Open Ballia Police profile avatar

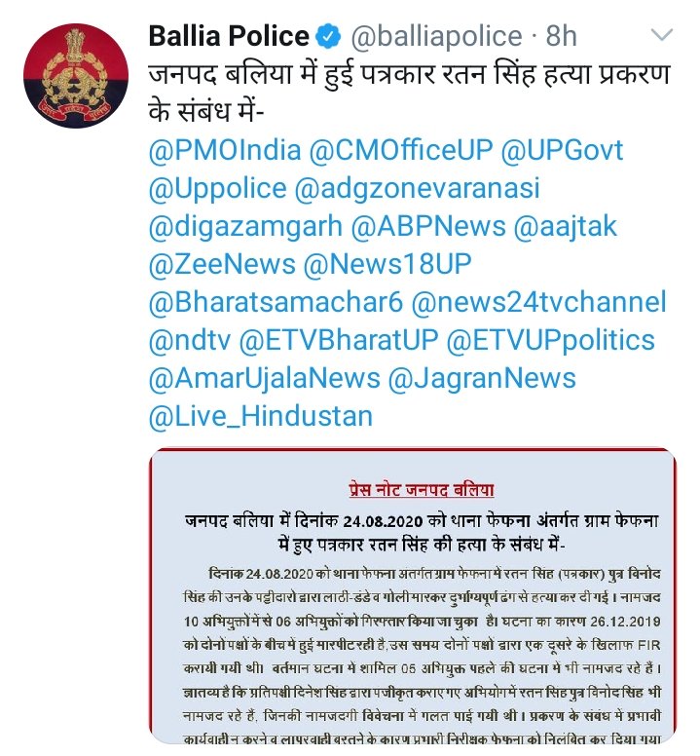[x=76, y=76]
